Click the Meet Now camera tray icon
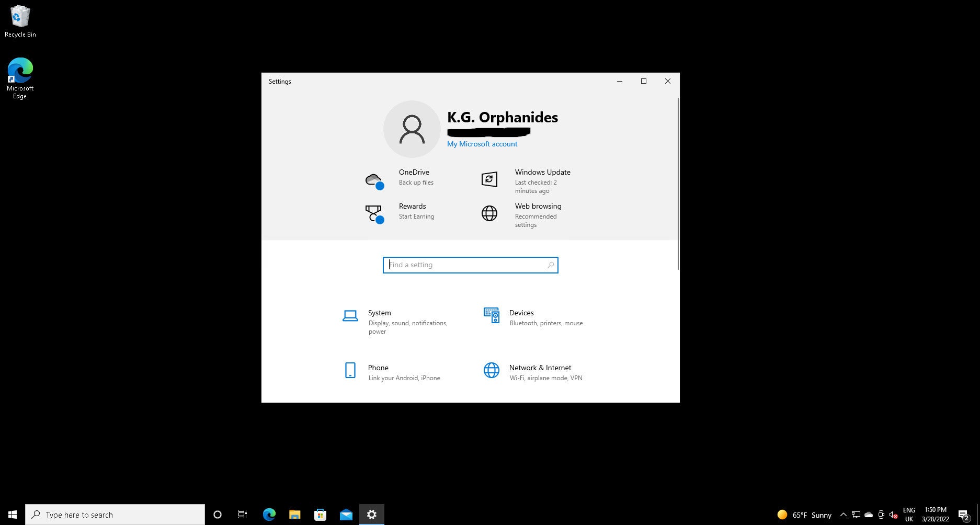The image size is (980, 525). click(881, 515)
